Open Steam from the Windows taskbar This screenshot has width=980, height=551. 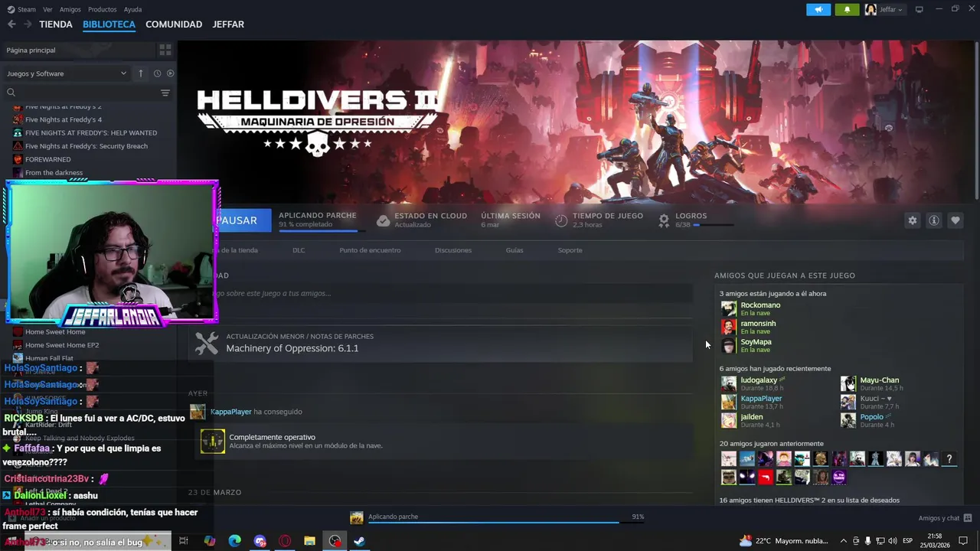coord(359,541)
